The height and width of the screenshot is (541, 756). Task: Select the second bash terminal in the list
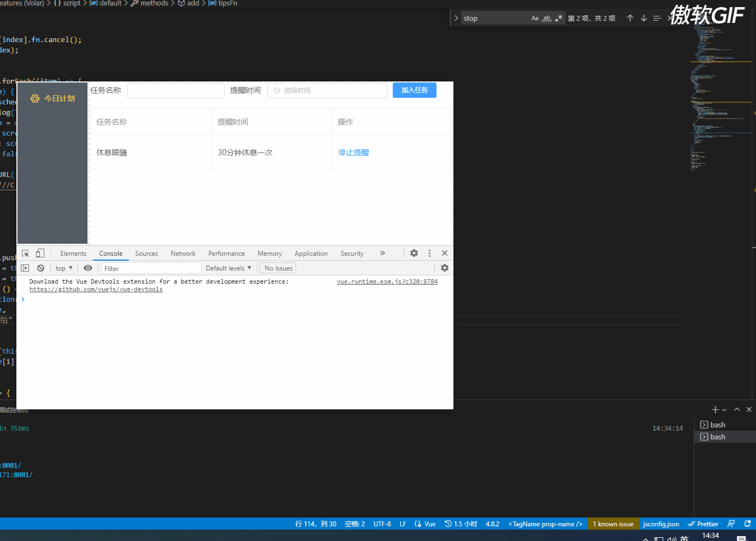725,437
